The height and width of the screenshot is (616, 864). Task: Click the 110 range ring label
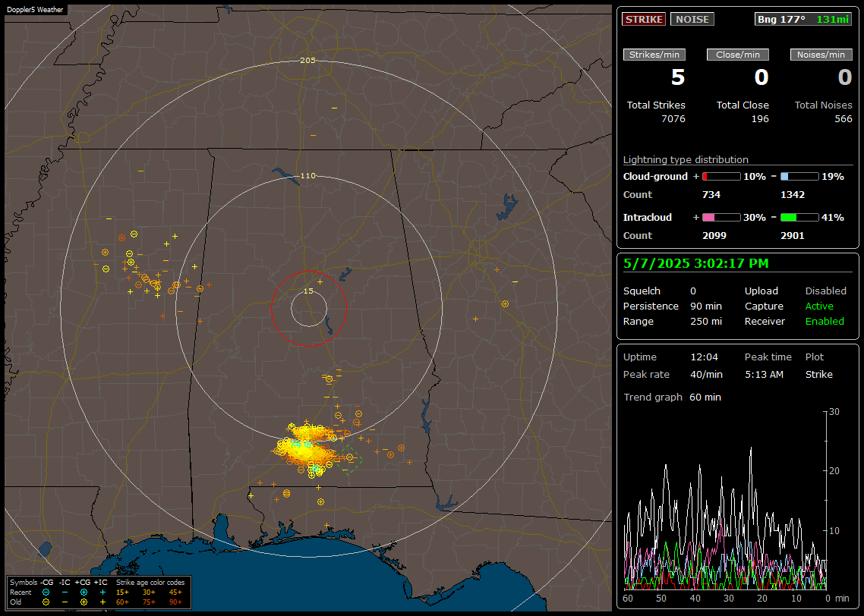pos(307,176)
